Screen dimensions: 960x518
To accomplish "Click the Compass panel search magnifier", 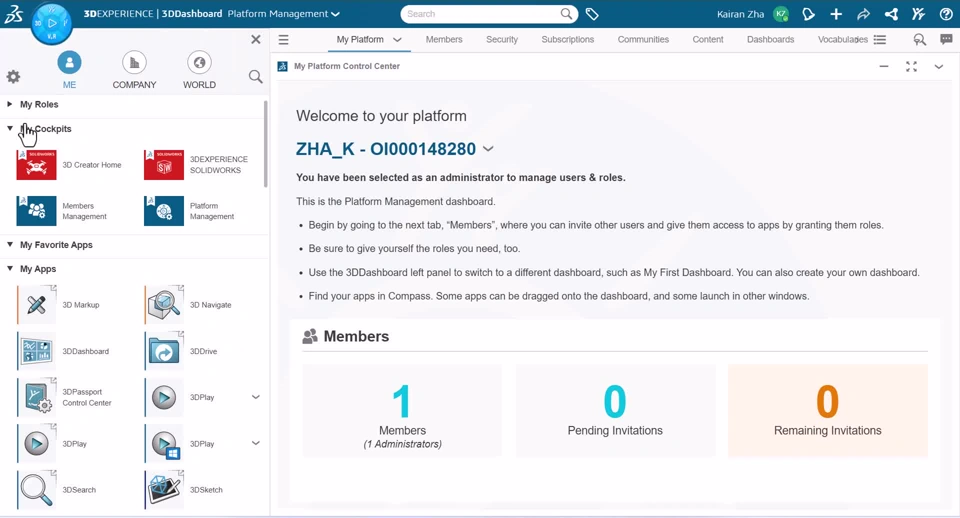I will click(x=255, y=77).
